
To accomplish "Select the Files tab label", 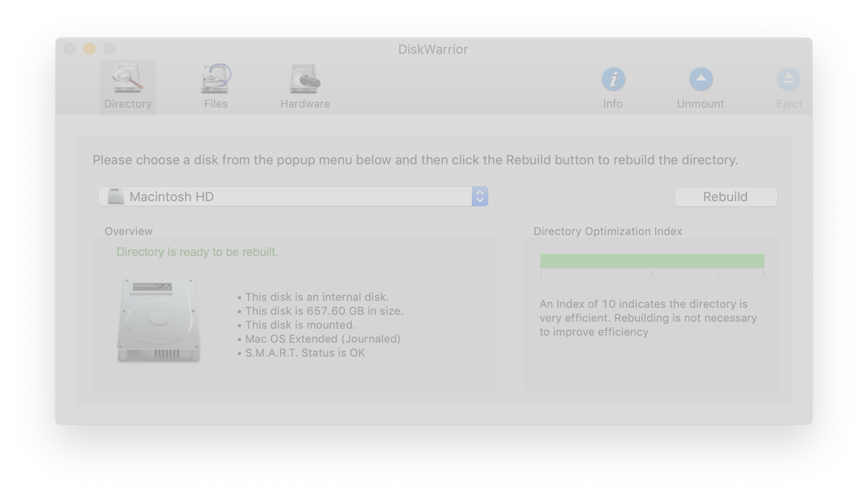I will pos(216,104).
